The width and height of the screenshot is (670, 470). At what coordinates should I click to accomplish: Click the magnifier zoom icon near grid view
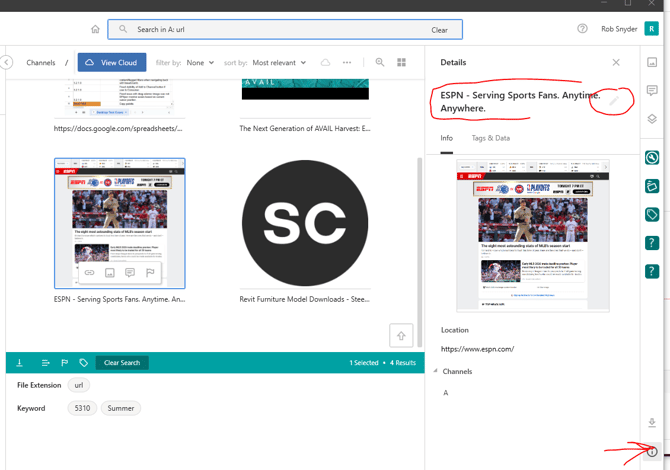click(380, 62)
